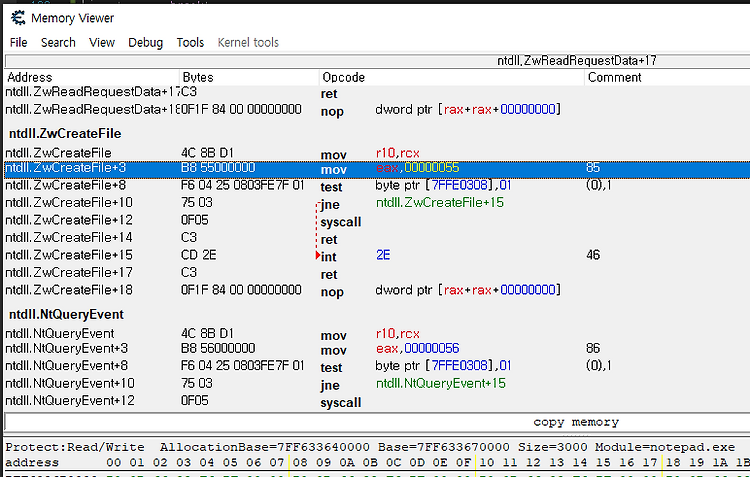
Task: Click operand eax,00000056
Action: (418, 349)
